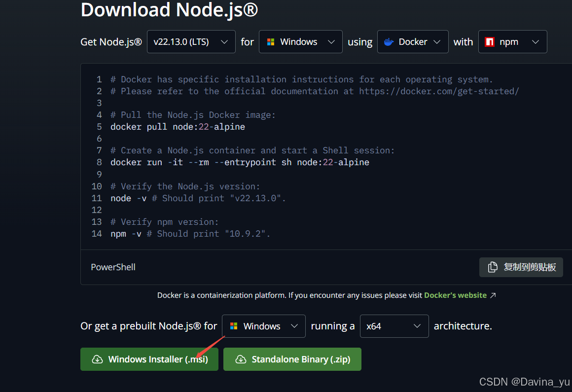This screenshot has height=392, width=572.
Task: Open the version dropdown showing v22.13.0 (LTS)
Action: (x=191, y=41)
